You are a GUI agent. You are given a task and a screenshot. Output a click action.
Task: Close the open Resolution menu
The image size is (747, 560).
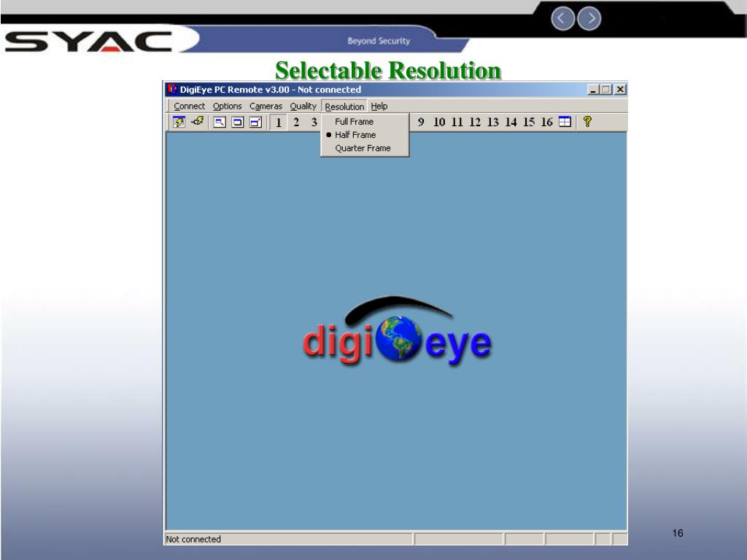click(344, 106)
